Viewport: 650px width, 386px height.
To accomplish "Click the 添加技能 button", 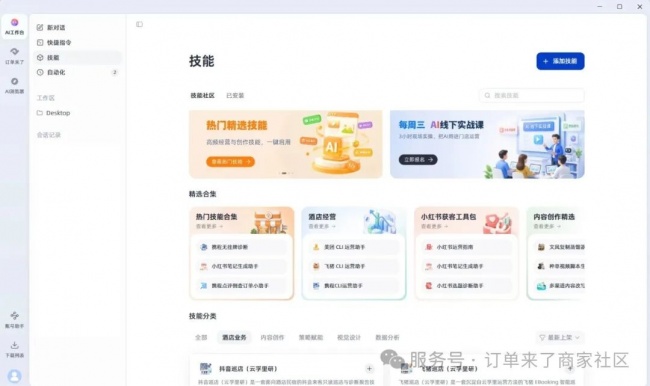I will pyautogui.click(x=560, y=61).
